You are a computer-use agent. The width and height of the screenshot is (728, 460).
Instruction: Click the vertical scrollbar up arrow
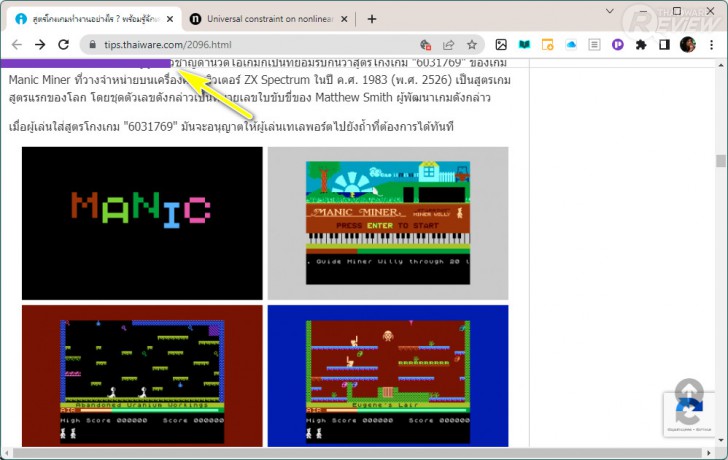coord(721,65)
